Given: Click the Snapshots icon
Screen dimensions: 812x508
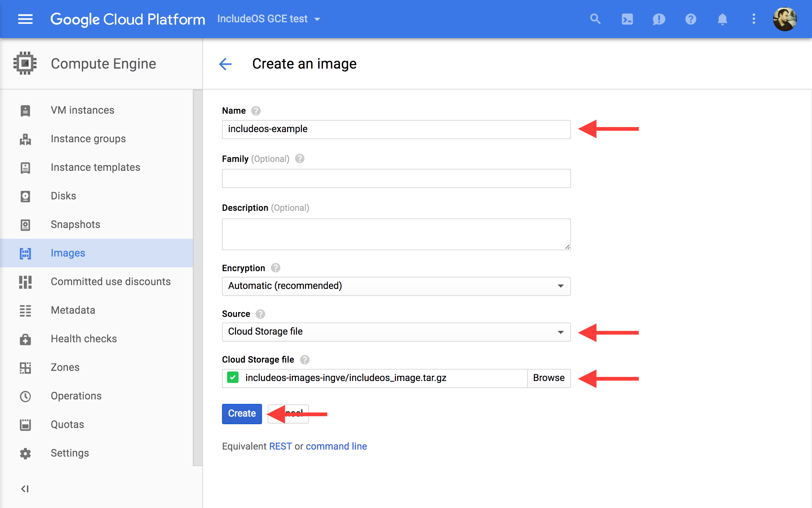Looking at the screenshot, I should pyautogui.click(x=25, y=225).
